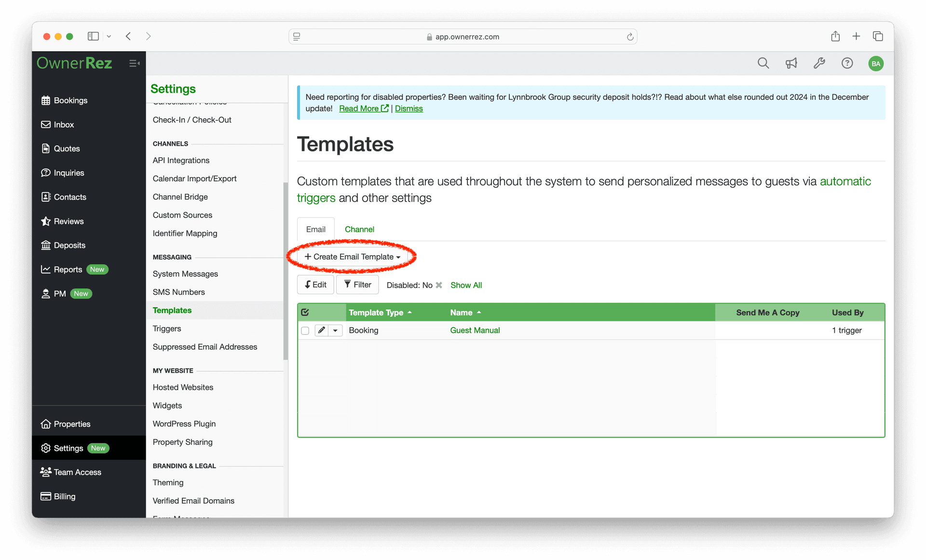Click the Edit button above table

pos(315,285)
